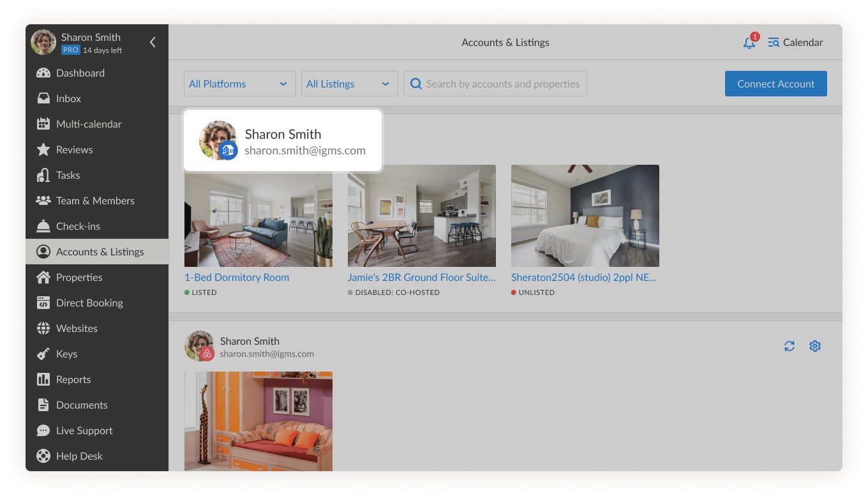Open Team & Members section
This screenshot has height=498, width=868.
coord(97,200)
